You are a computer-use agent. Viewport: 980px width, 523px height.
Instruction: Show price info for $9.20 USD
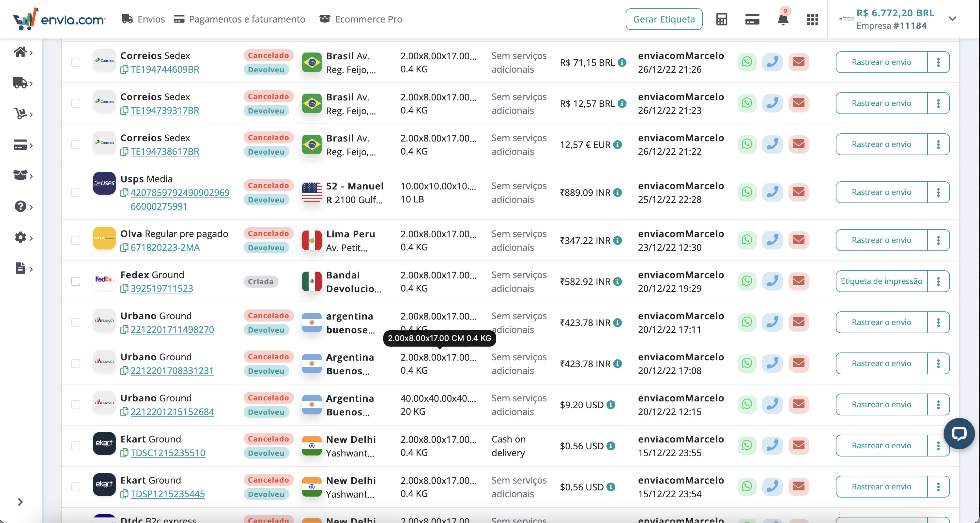[x=611, y=405]
